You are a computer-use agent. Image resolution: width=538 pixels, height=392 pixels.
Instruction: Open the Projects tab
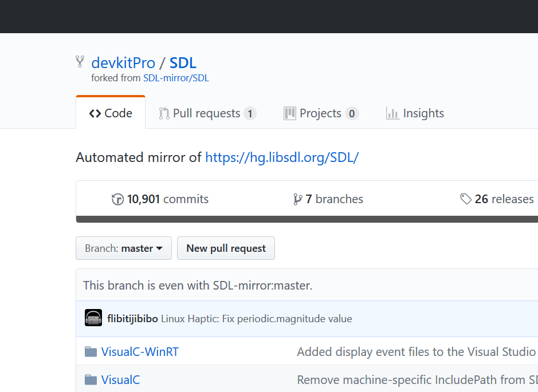tap(321, 113)
